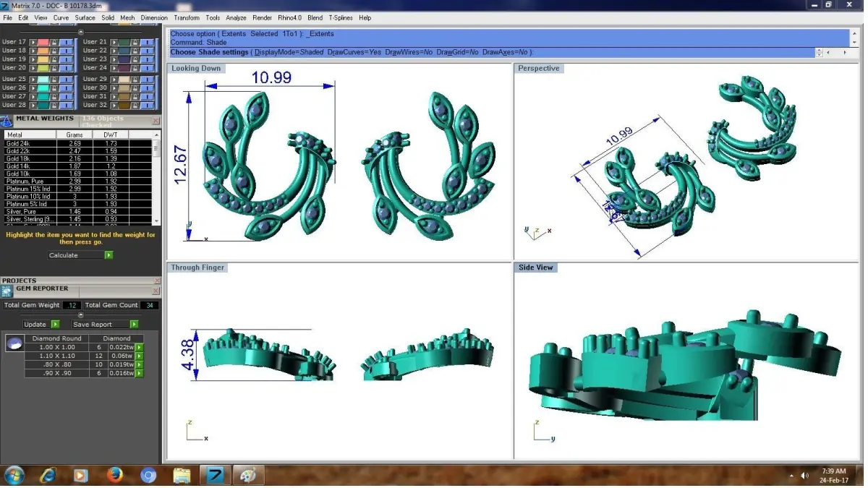
Task: Open the Analyze menu
Action: pos(236,17)
